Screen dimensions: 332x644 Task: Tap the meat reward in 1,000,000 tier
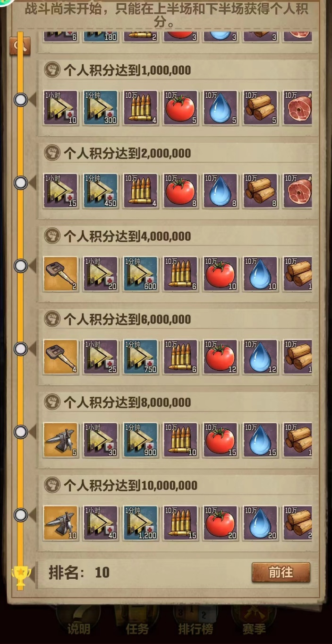[298, 108]
